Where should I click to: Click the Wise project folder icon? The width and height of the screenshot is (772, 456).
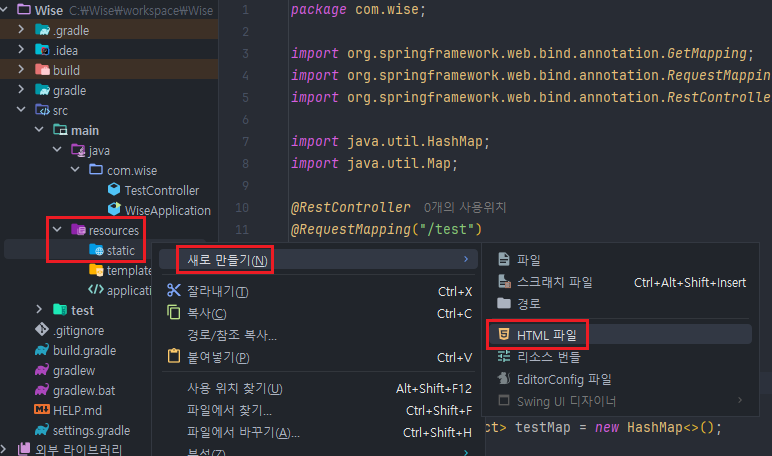[x=24, y=9]
